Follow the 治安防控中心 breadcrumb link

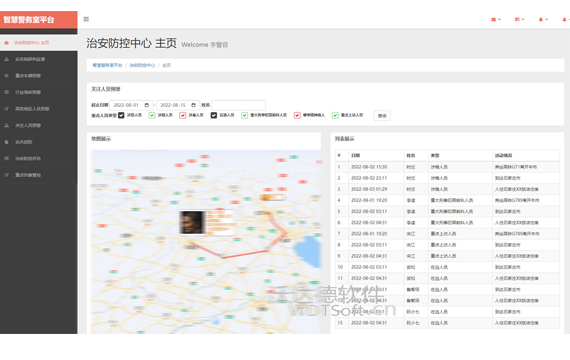[142, 65]
